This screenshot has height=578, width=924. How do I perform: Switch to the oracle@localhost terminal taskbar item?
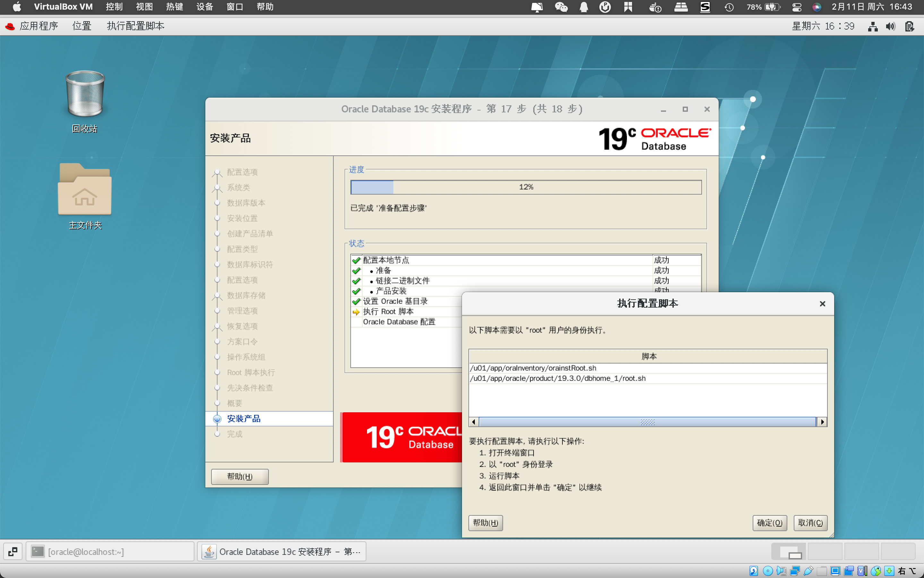110,552
